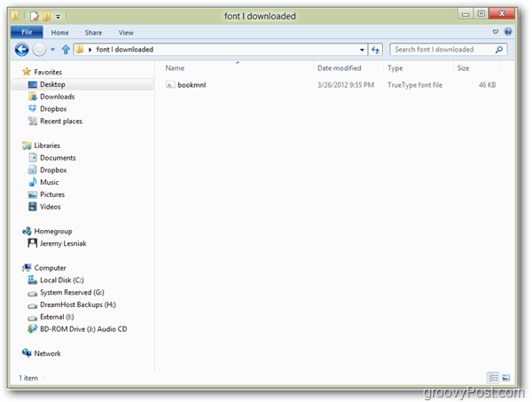Switch to the Share ribbon tab
Image resolution: width=532 pixels, height=402 pixels.
click(93, 33)
